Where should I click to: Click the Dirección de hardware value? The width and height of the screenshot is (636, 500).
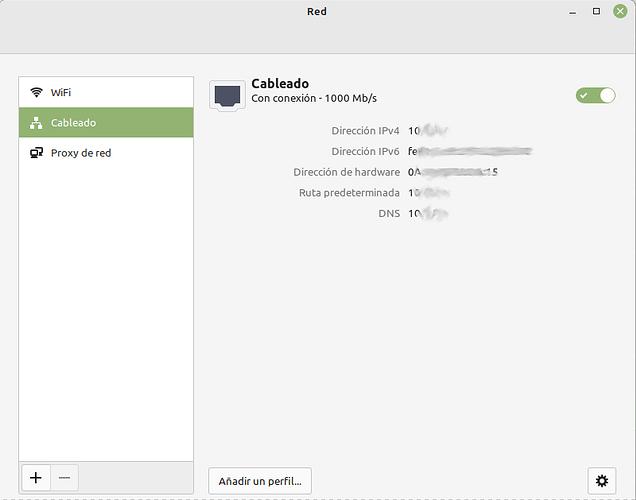453,172
